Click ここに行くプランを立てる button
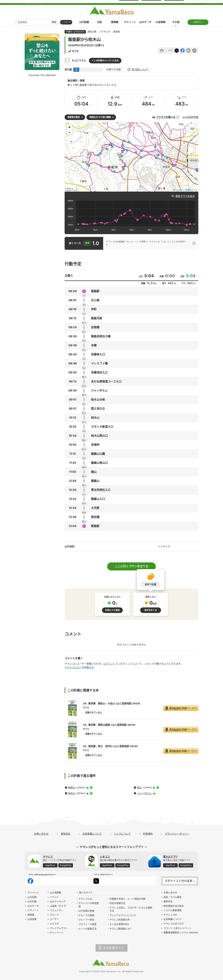This screenshot has width=223, height=980. 131,566
